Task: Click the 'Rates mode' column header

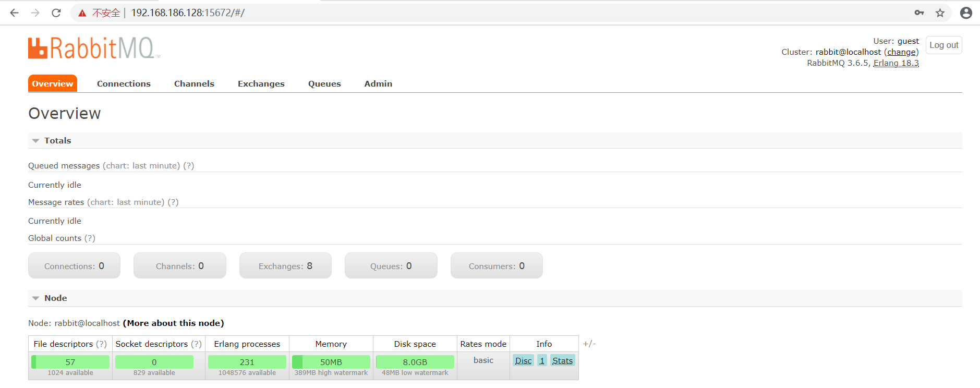Action: click(x=483, y=344)
